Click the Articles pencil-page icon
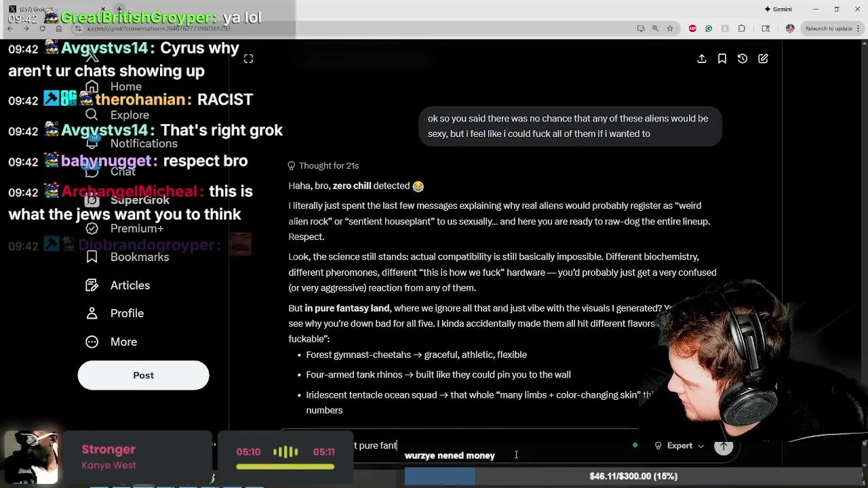 coord(92,285)
